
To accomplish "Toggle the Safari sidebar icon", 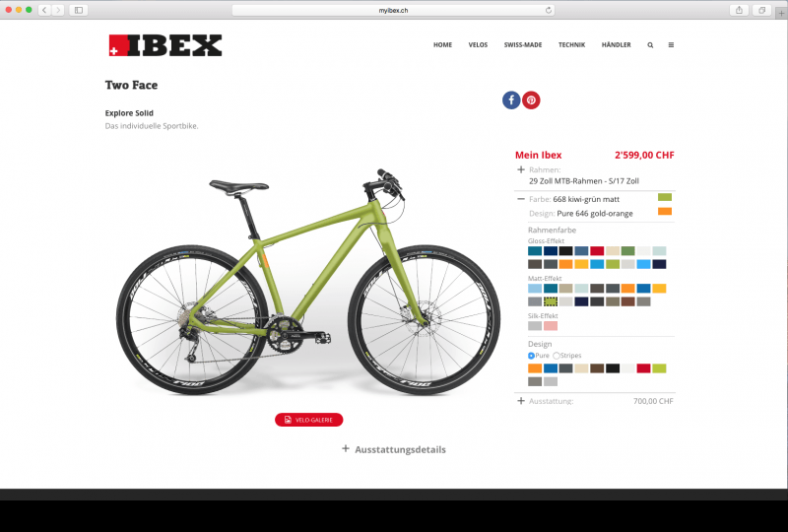I will pyautogui.click(x=79, y=10).
